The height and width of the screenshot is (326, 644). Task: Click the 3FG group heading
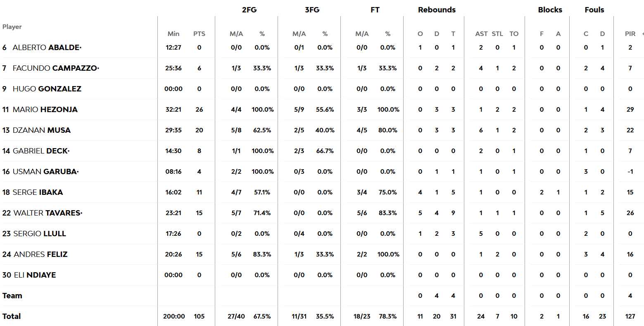[x=312, y=10]
